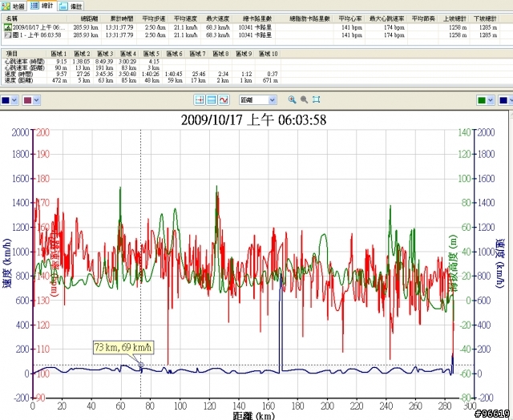The width and height of the screenshot is (513, 420).
Task: Click 141 bpm in the 2009/10/17 row
Action: 352,27
